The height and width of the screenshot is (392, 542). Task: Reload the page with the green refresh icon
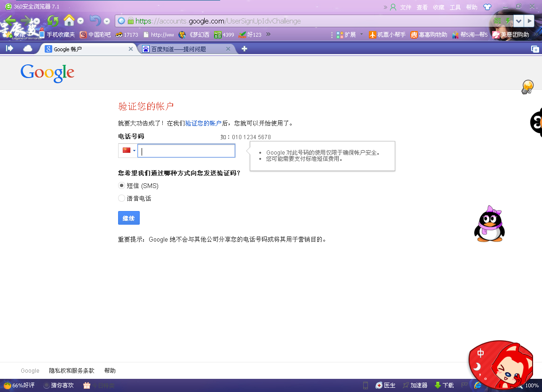click(53, 21)
